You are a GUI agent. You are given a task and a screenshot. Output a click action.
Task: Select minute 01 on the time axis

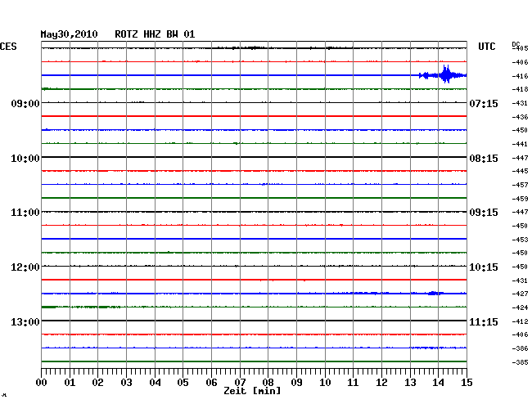point(70,382)
